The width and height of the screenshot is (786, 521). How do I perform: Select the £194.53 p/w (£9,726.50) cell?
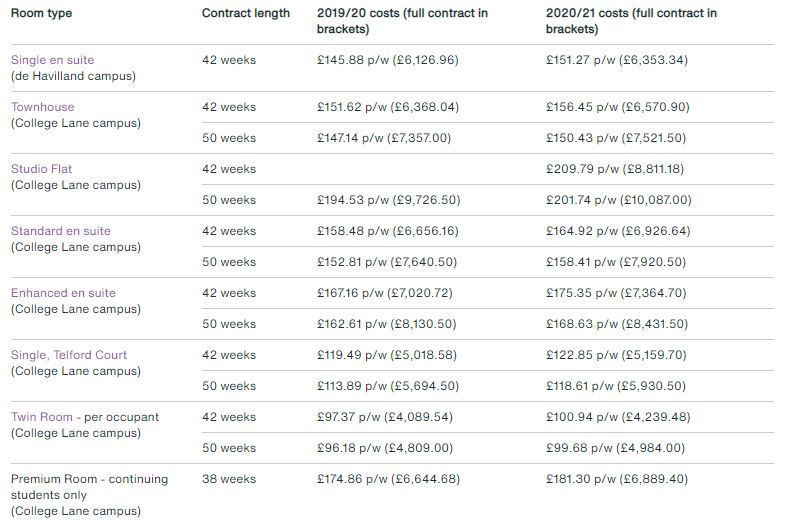coord(388,200)
